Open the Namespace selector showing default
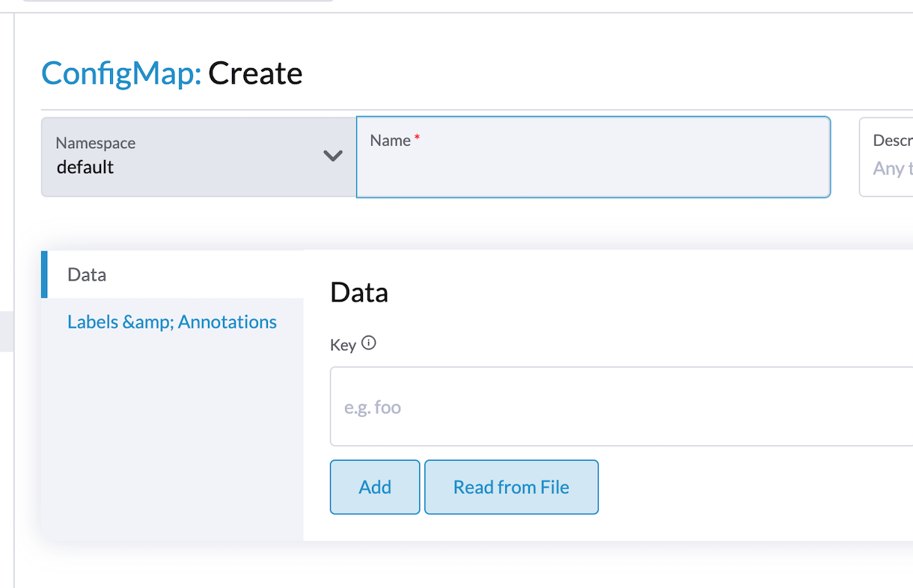This screenshot has height=588, width=913. pyautogui.click(x=198, y=156)
